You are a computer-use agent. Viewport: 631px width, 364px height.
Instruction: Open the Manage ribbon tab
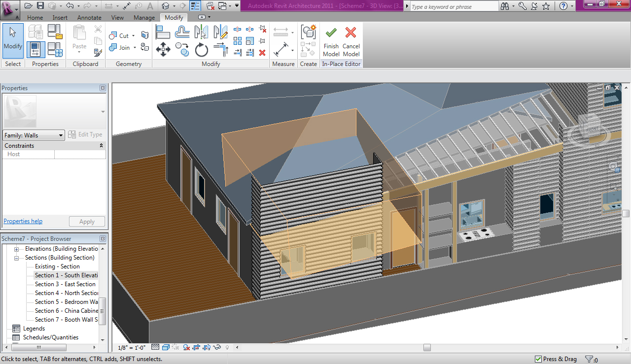144,18
